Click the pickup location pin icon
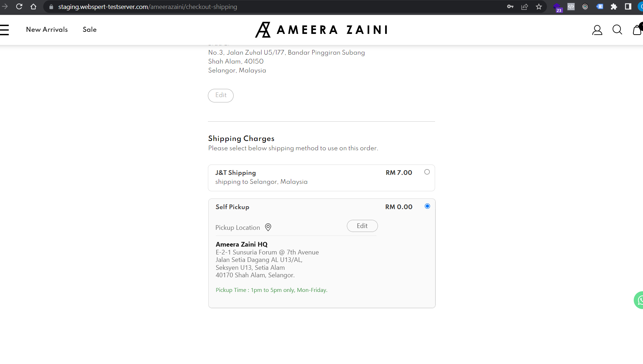The height and width of the screenshot is (364, 643). (x=268, y=227)
